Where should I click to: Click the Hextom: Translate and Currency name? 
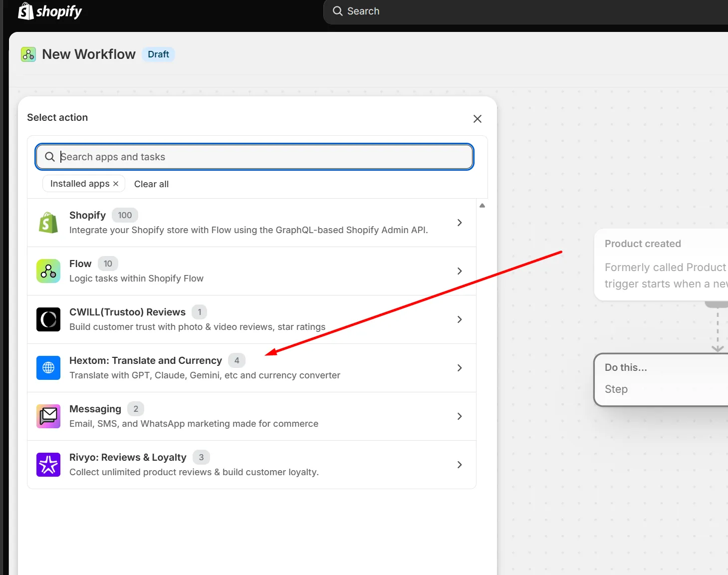tap(146, 360)
